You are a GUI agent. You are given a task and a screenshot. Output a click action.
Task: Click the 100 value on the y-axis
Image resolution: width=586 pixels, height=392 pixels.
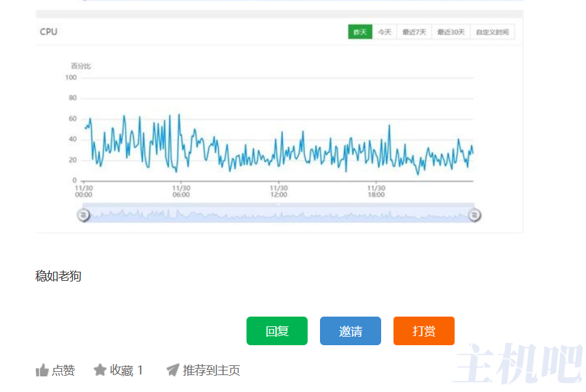pyautogui.click(x=71, y=77)
